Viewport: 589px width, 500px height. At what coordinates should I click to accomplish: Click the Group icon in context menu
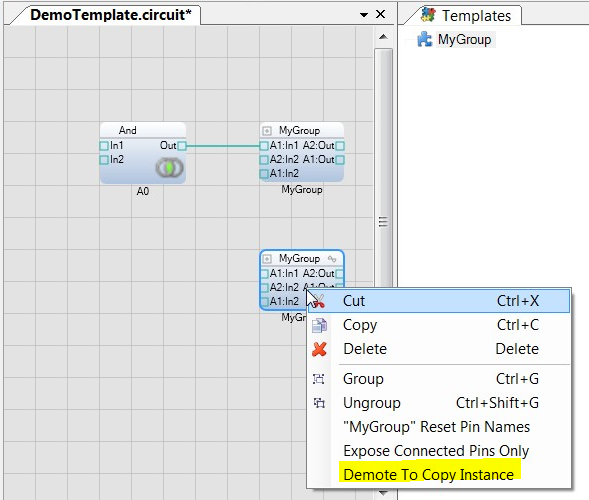coord(319,379)
